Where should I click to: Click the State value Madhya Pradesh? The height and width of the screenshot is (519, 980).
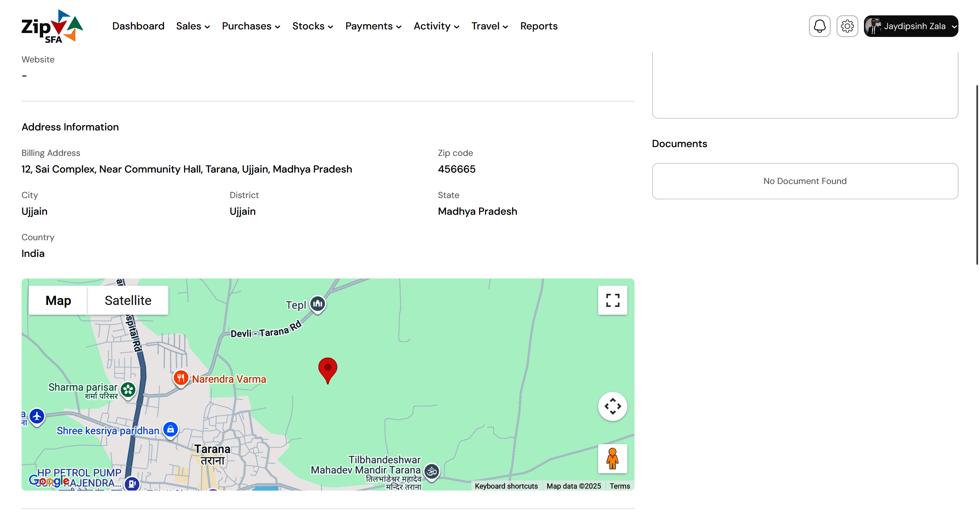pos(478,211)
